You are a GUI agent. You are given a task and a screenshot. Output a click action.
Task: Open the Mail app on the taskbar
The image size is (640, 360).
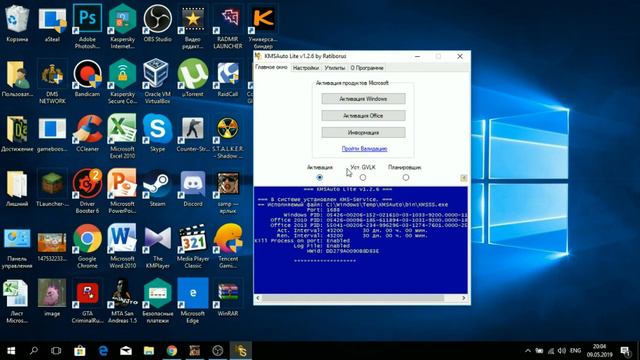pos(126,351)
